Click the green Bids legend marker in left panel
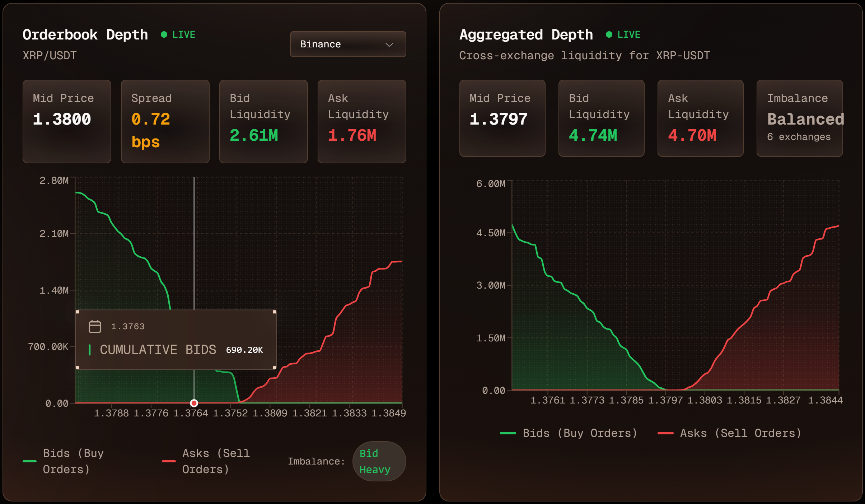This screenshot has height=504, width=865. [30, 461]
